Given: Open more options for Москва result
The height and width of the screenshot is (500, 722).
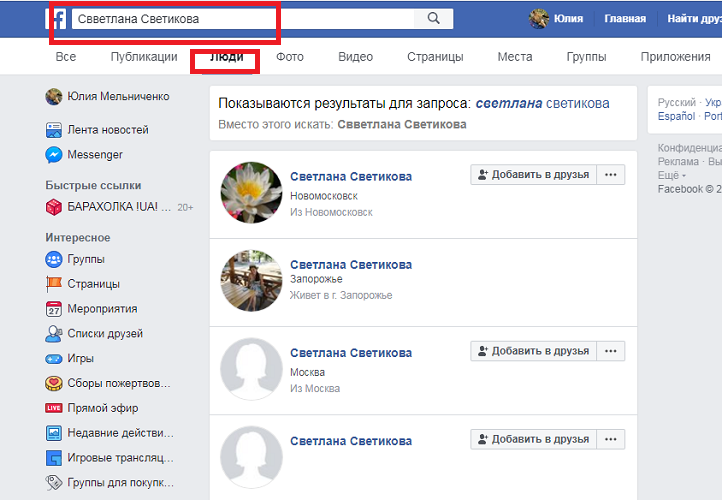Looking at the screenshot, I should pos(611,351).
